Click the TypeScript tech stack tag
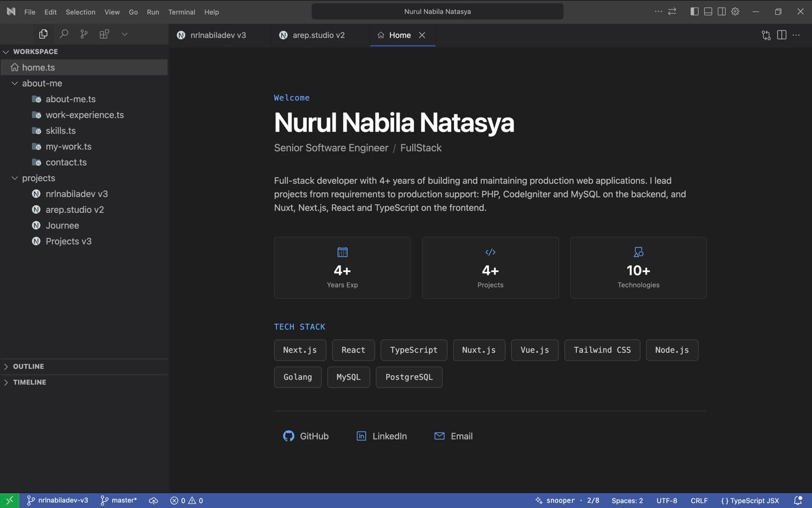Viewport: 812px width, 508px height. [x=414, y=350]
